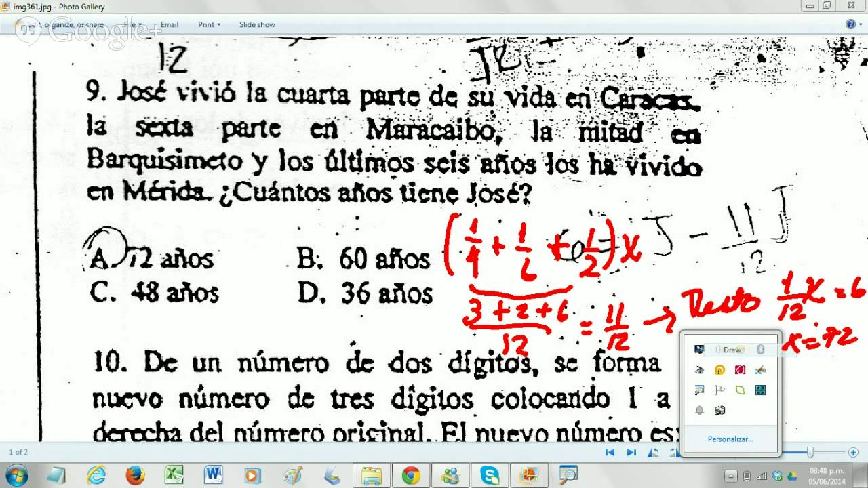
Task: Click the Bluetooth icon in tray popup
Action: [761, 350]
